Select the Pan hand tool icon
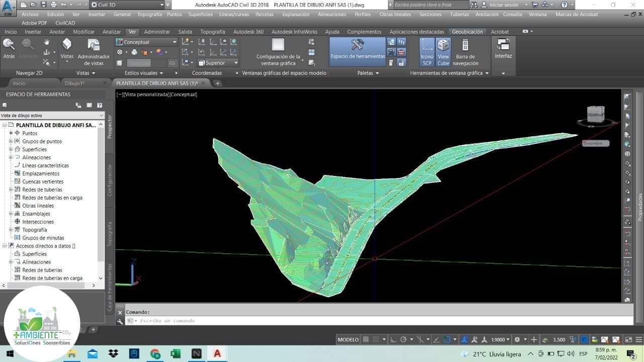 click(x=47, y=42)
